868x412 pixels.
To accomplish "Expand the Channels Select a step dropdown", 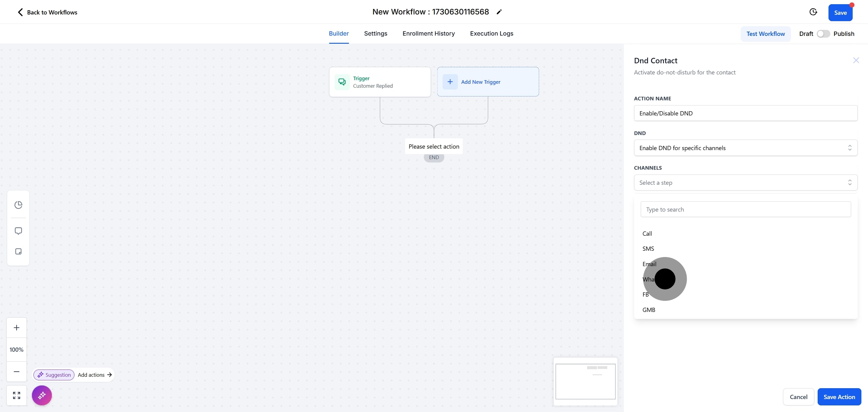I will (x=745, y=183).
